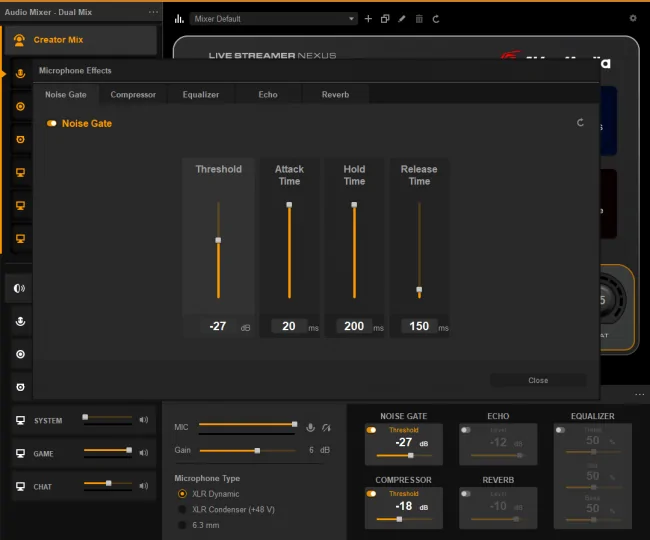This screenshot has height=540, width=650.
Task: Duplicate the mixer profile with the copy icon
Action: [385, 19]
